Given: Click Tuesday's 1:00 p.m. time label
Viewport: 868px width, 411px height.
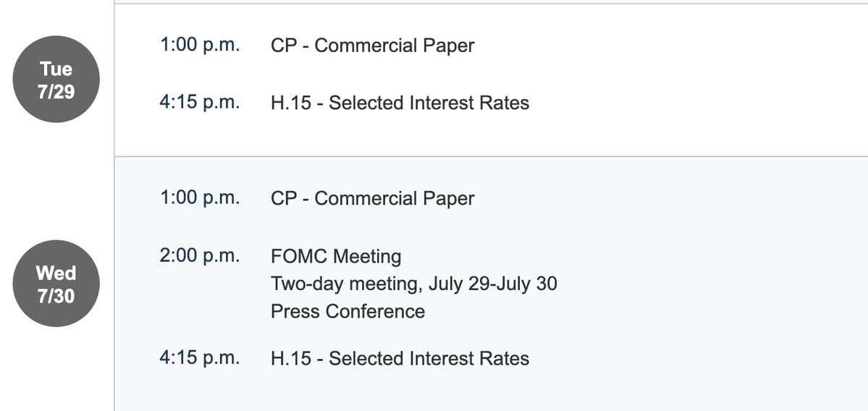Looking at the screenshot, I should (x=200, y=45).
